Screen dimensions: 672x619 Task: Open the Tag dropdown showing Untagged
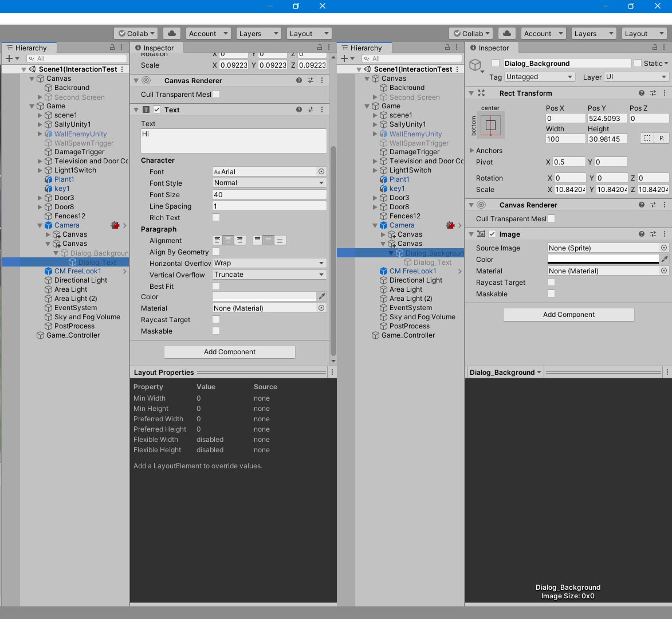pyautogui.click(x=539, y=77)
